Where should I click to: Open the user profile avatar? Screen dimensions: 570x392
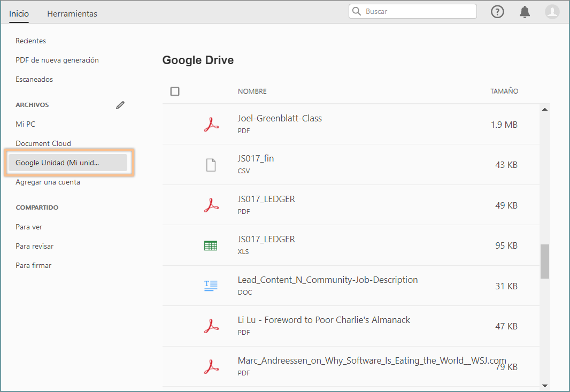(552, 11)
